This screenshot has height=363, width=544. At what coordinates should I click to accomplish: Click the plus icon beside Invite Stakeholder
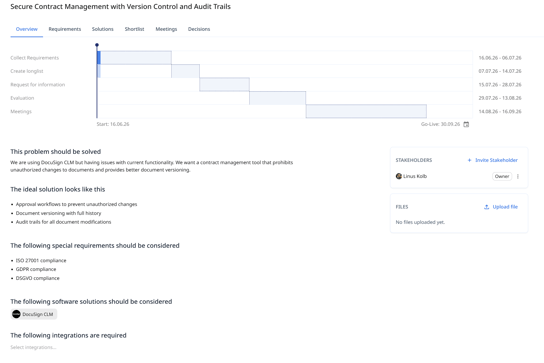click(x=469, y=160)
